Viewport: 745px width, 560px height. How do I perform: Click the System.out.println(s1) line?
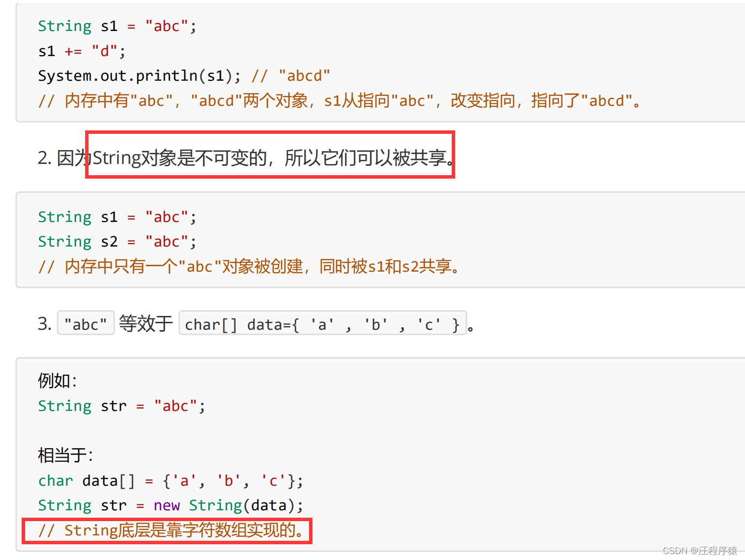point(139,76)
